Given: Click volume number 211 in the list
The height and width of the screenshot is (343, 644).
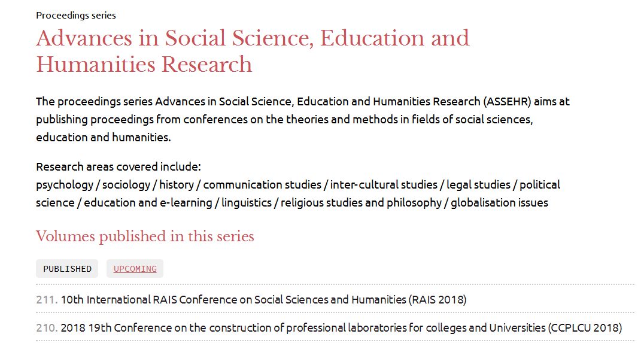Looking at the screenshot, I should tap(47, 299).
